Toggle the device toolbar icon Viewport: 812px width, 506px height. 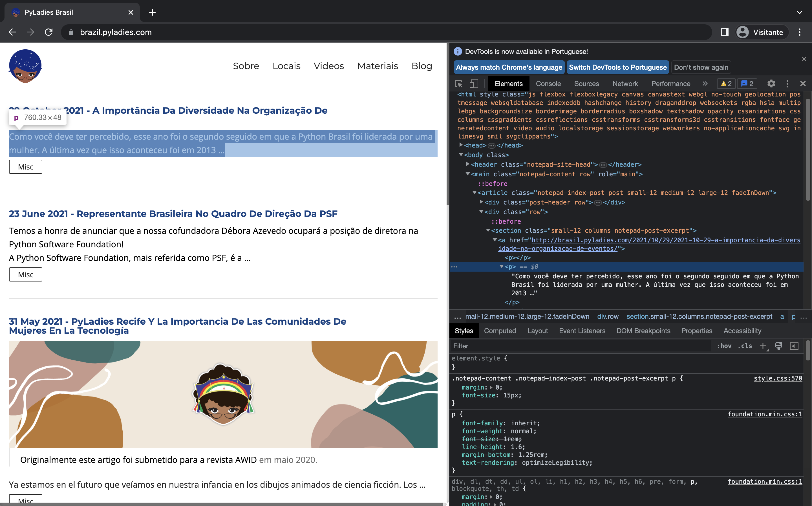[x=474, y=84]
